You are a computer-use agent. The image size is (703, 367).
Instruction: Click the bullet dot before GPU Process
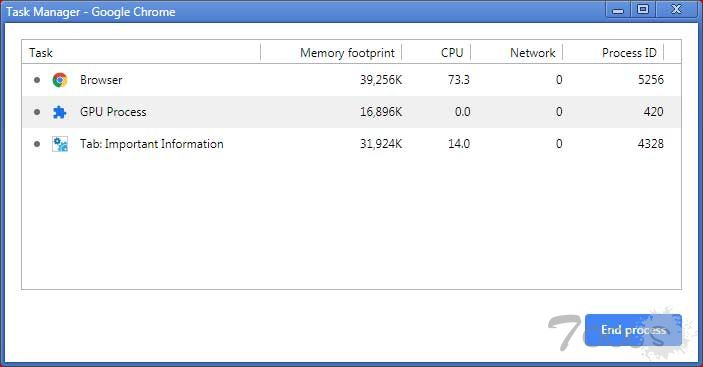[37, 112]
